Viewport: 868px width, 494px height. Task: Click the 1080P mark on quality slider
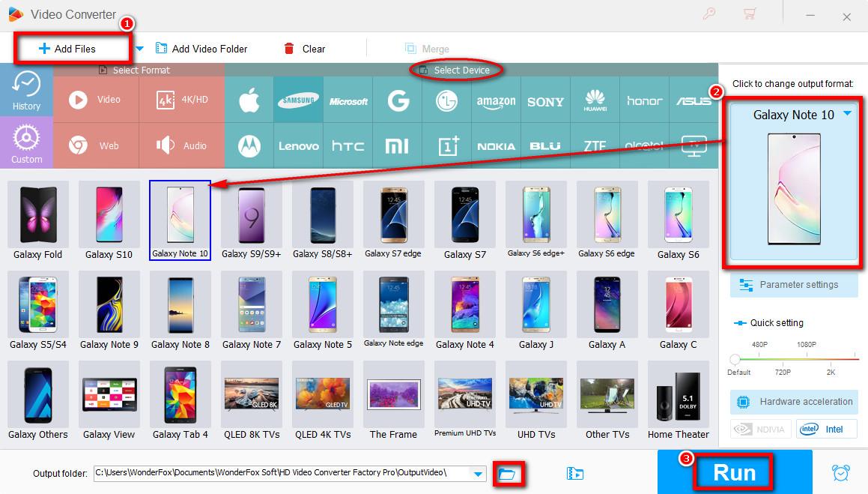coord(807,345)
